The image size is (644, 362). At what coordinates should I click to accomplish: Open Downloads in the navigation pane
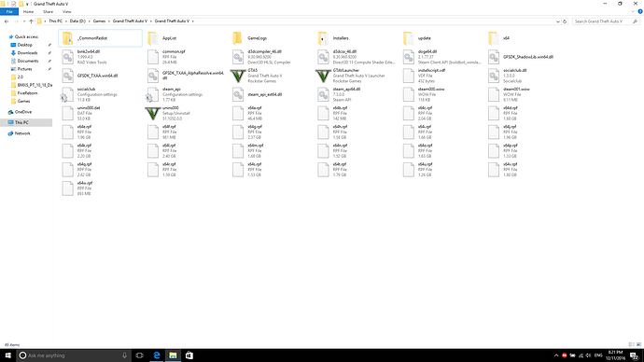pyautogui.click(x=27, y=53)
